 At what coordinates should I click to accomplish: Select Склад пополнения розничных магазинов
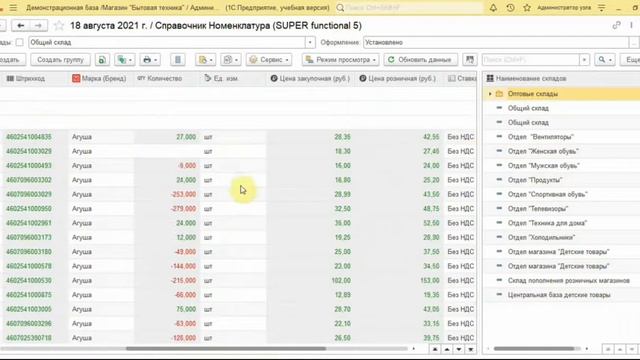pyautogui.click(x=569, y=280)
